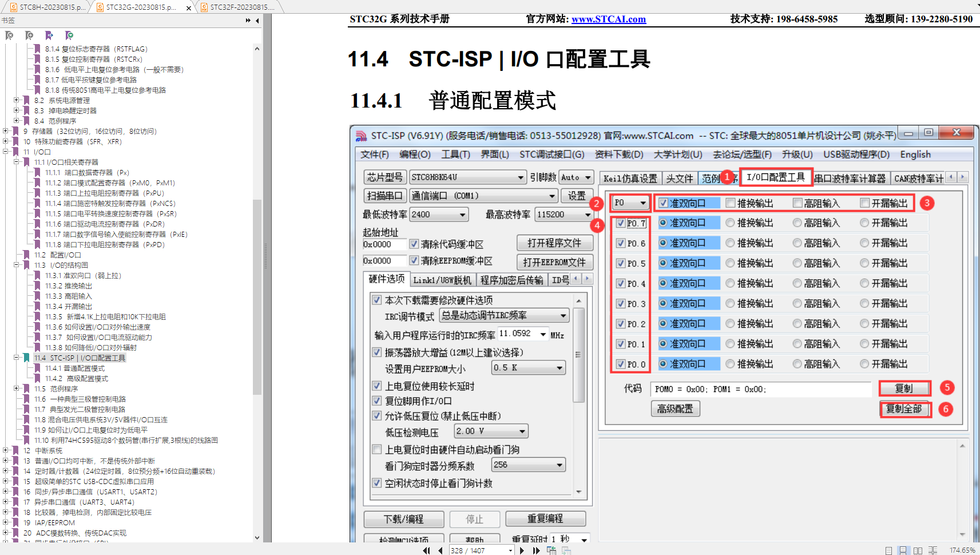The image size is (980, 555).
Task: Click the delete bookmark icon in bookmark panel
Action: [x=9, y=35]
